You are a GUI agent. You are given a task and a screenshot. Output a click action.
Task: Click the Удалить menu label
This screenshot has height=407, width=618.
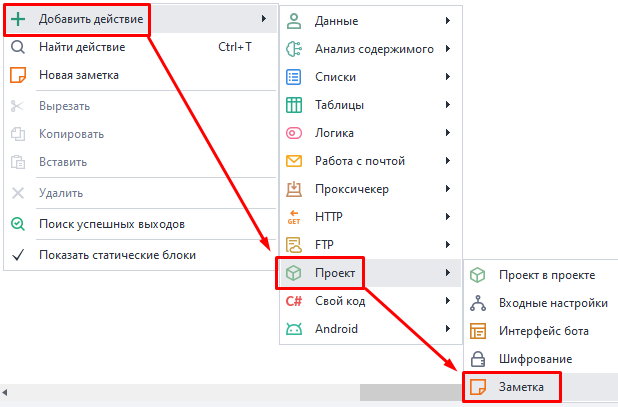61,193
